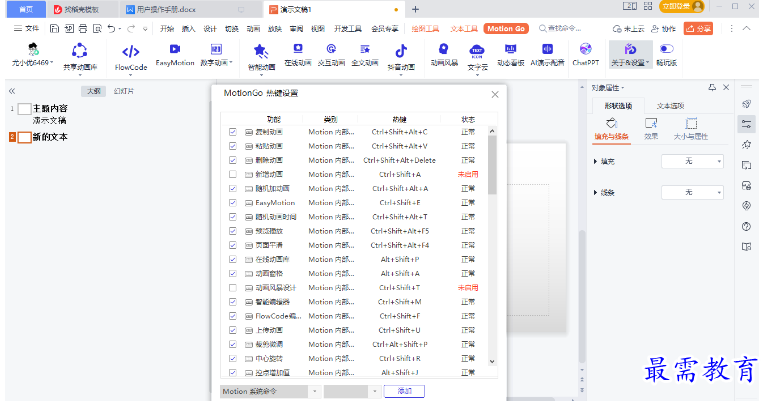Switch to the 插入 ribbon tab
The height and width of the screenshot is (401, 766).
(188, 29)
